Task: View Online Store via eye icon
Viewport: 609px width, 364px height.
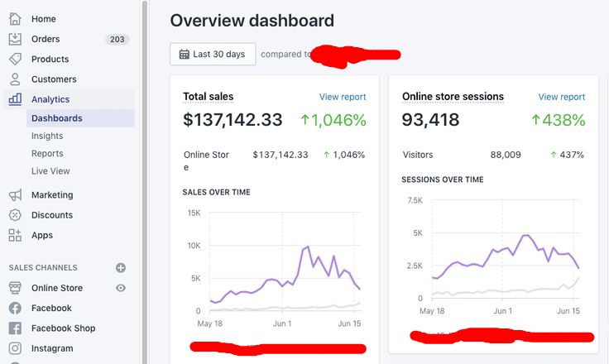Action: point(121,288)
